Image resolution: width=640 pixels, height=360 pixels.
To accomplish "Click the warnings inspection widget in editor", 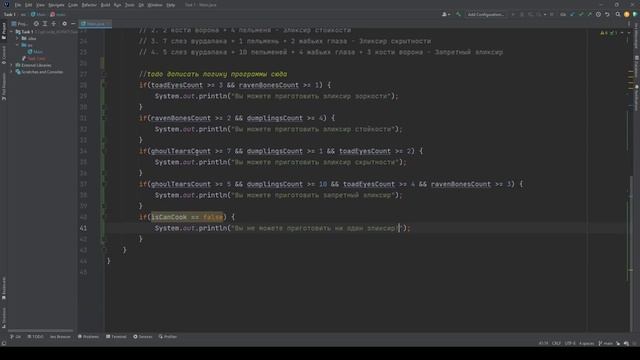I will pyautogui.click(x=608, y=33).
